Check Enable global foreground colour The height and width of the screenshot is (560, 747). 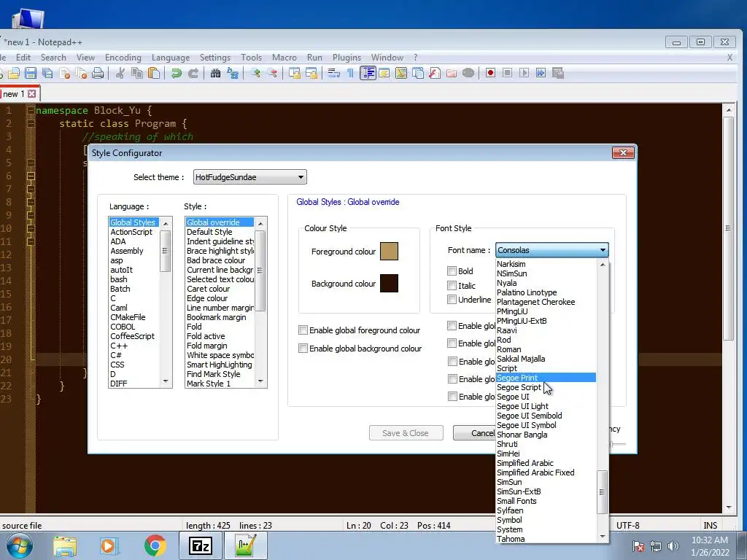tap(303, 330)
